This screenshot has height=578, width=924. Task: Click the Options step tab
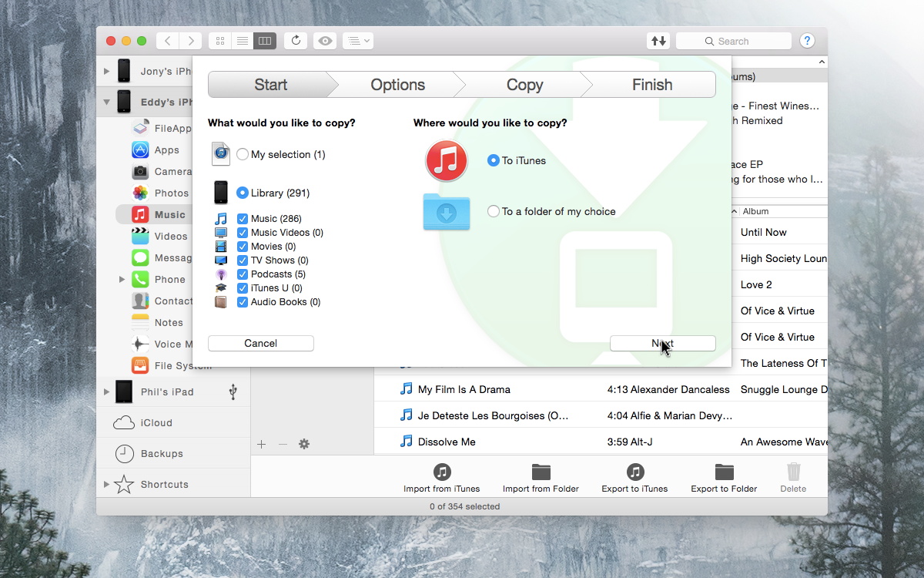[397, 85]
